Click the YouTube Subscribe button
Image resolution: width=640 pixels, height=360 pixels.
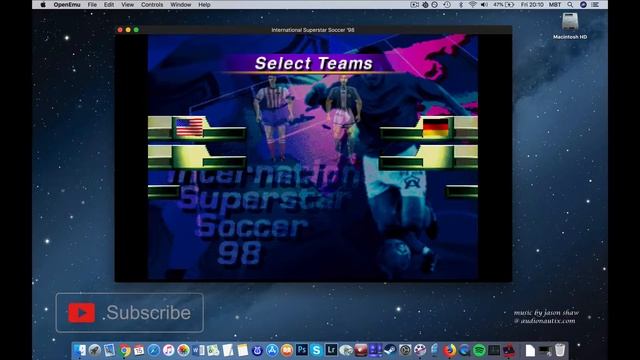click(x=129, y=313)
